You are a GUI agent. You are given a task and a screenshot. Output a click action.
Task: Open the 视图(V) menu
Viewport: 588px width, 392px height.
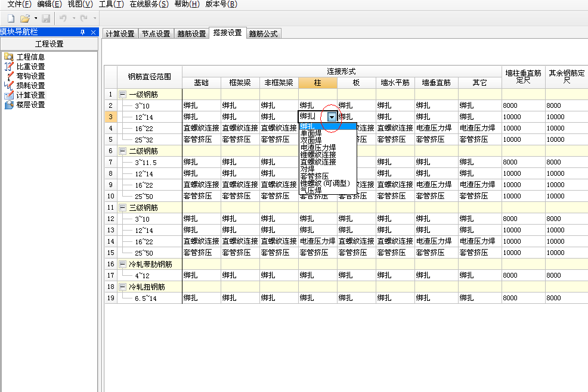[x=81, y=4]
